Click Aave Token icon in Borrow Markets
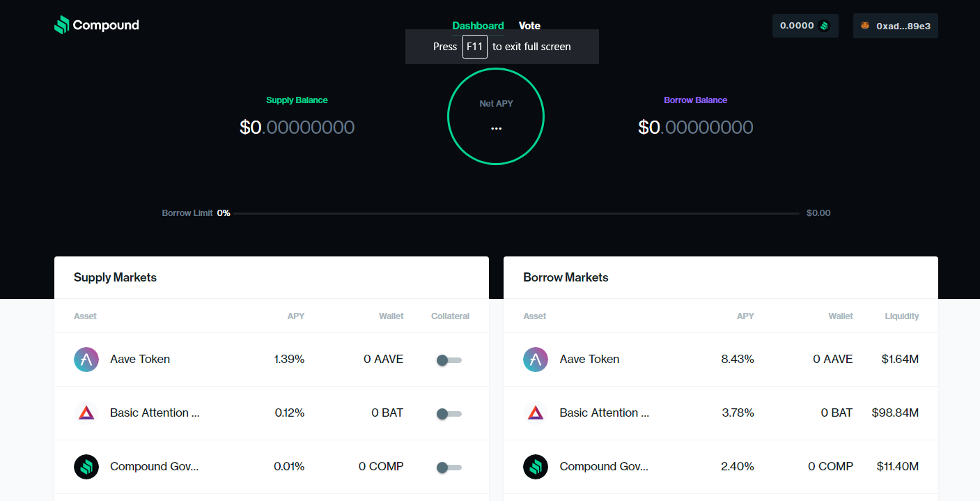The width and height of the screenshot is (980, 501). click(x=536, y=360)
